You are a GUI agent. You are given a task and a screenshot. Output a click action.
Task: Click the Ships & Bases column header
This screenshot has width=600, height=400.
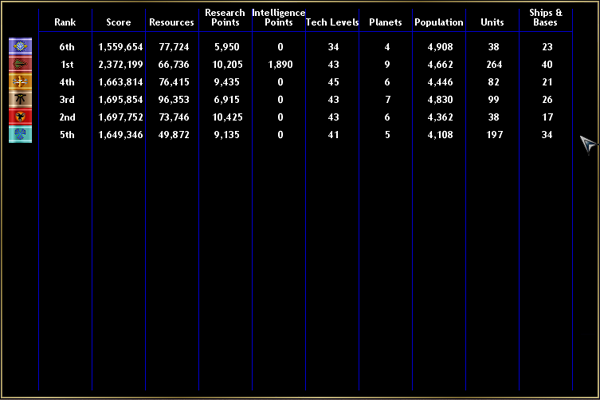[546, 17]
